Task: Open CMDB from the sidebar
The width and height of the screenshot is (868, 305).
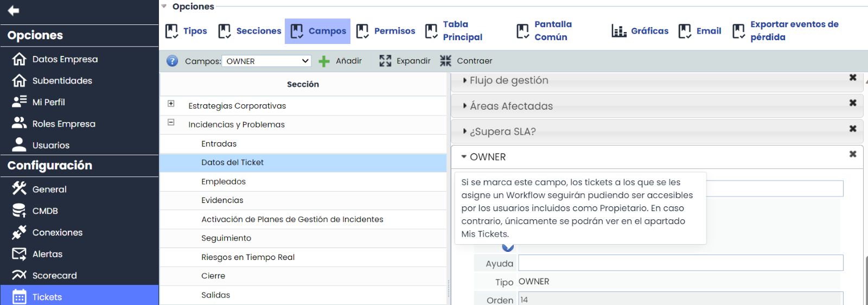Action: coord(45,211)
